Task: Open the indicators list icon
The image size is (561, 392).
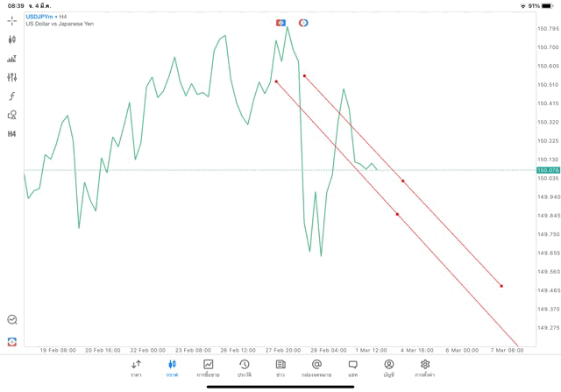Action: (12, 59)
